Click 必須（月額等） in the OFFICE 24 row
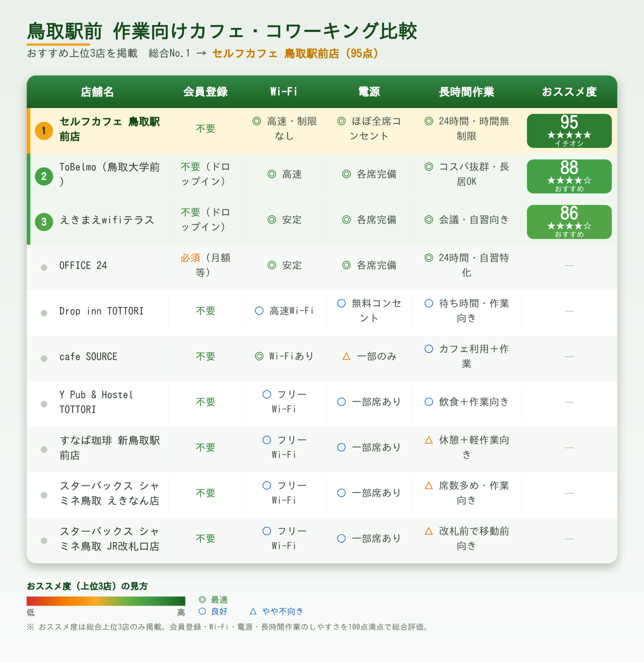The width and height of the screenshot is (644, 662). point(205,265)
